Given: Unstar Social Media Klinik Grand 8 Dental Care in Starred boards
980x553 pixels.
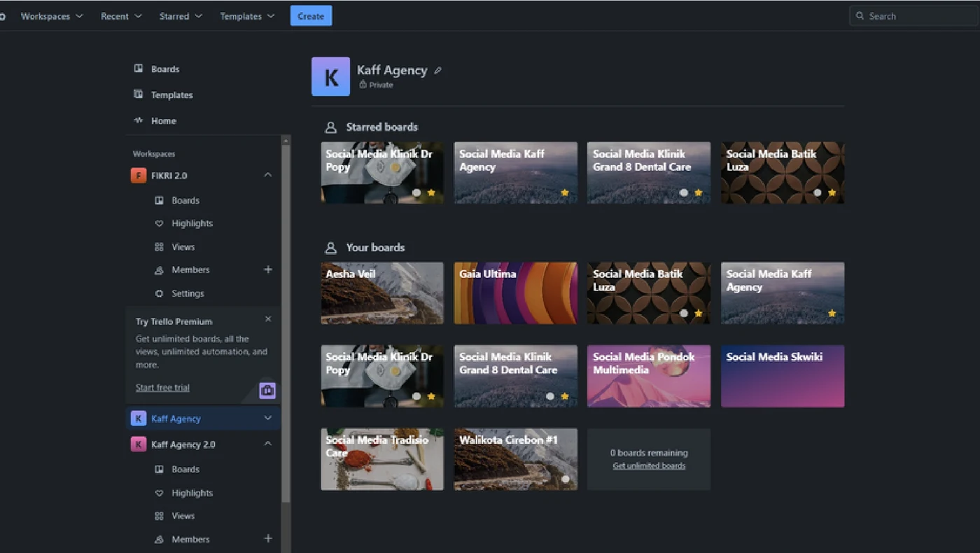Looking at the screenshot, I should [x=698, y=192].
